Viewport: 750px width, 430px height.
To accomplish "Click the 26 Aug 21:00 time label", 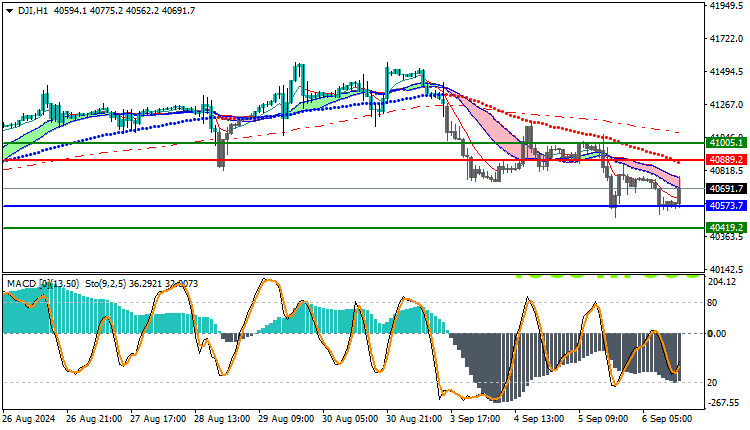I will pyautogui.click(x=94, y=419).
